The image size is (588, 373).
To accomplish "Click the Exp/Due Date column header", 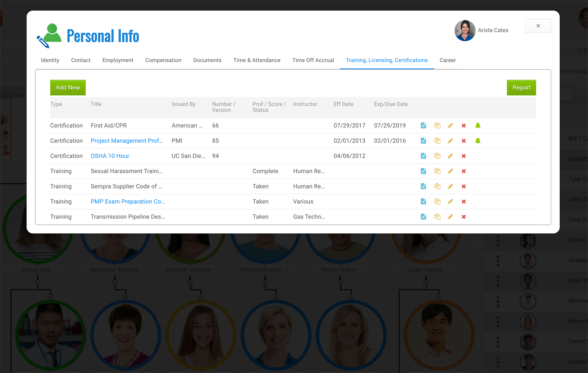I will tap(391, 104).
